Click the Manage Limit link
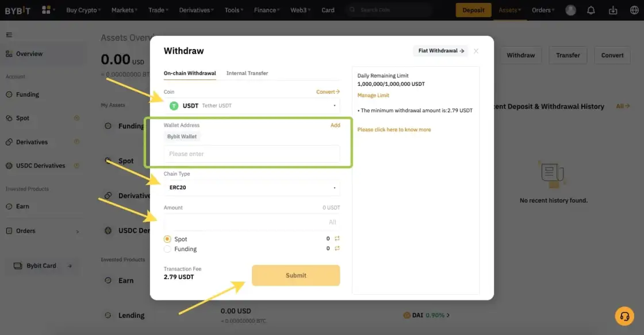Screen dimensions: 644x335 coord(373,96)
